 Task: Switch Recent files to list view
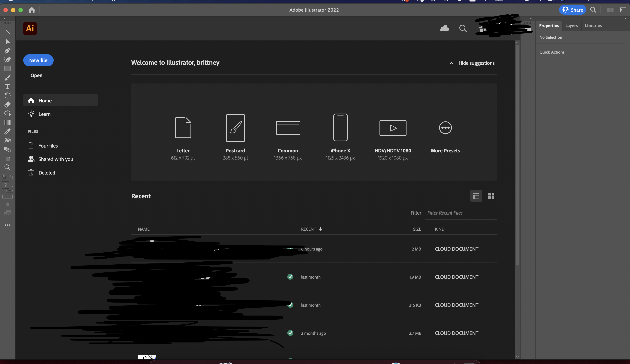pyautogui.click(x=476, y=196)
